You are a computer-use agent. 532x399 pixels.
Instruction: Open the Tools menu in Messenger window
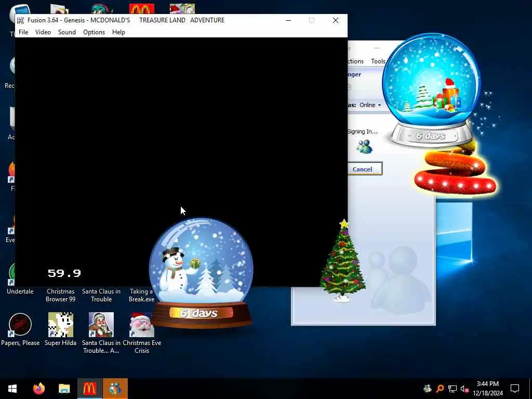[x=378, y=61]
